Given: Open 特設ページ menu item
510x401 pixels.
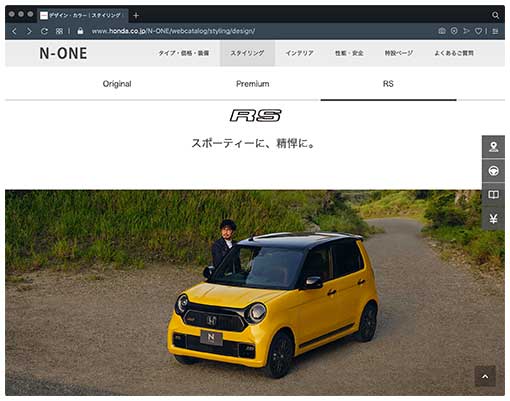Looking at the screenshot, I should pyautogui.click(x=399, y=53).
